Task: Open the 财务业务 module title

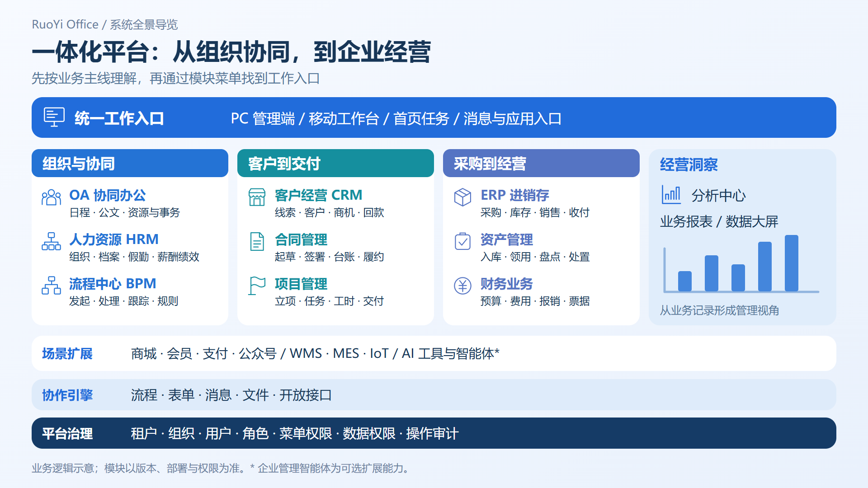Action: [x=507, y=284]
